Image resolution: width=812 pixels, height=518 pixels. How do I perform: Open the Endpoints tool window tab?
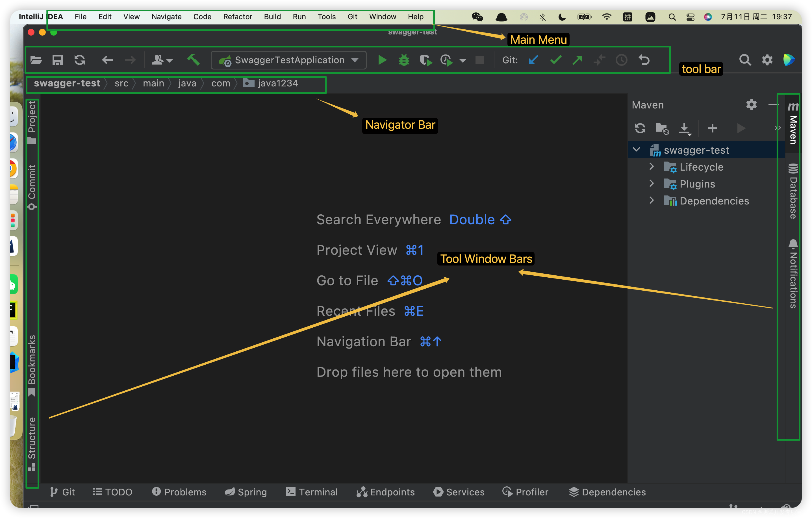(x=385, y=492)
